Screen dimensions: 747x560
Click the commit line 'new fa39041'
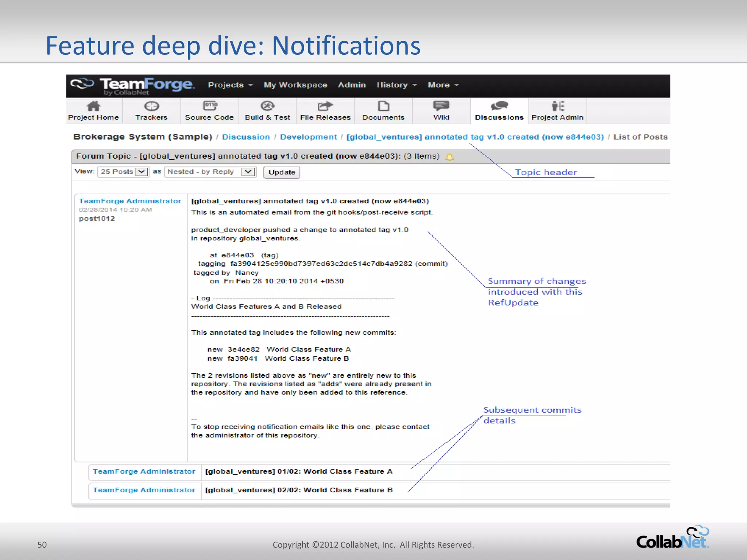(x=278, y=358)
